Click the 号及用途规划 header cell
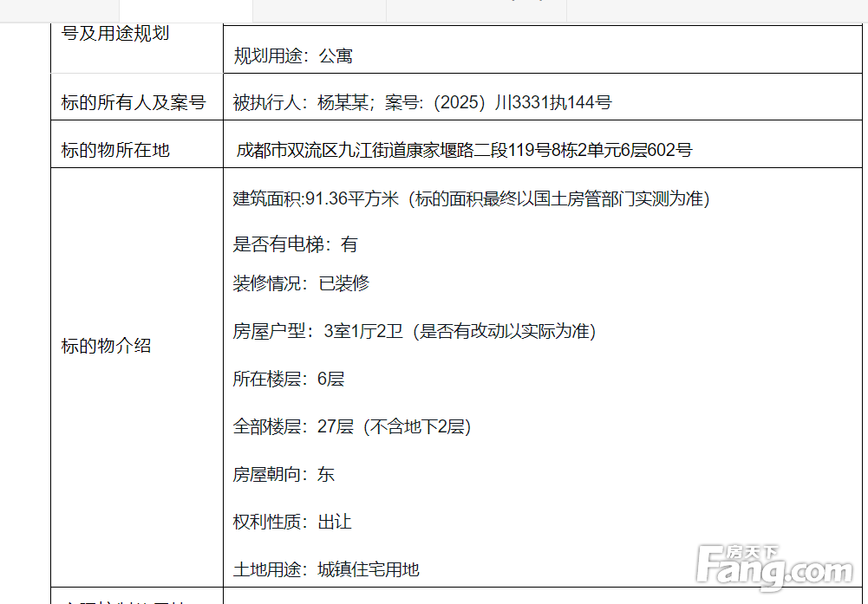Screen dimensions: 868x604 (115, 34)
